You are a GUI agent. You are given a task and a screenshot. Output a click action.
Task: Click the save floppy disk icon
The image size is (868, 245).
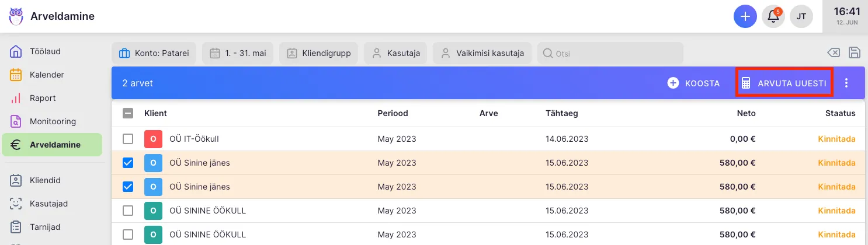(x=855, y=53)
